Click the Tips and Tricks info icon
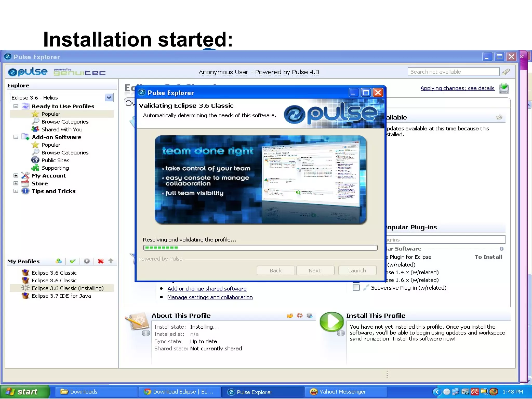Image resolution: width=532 pixels, height=399 pixels. click(25, 191)
